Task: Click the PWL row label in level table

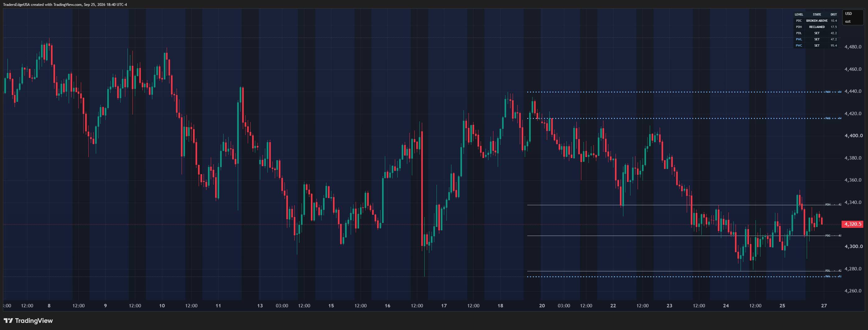Action: coord(799,39)
